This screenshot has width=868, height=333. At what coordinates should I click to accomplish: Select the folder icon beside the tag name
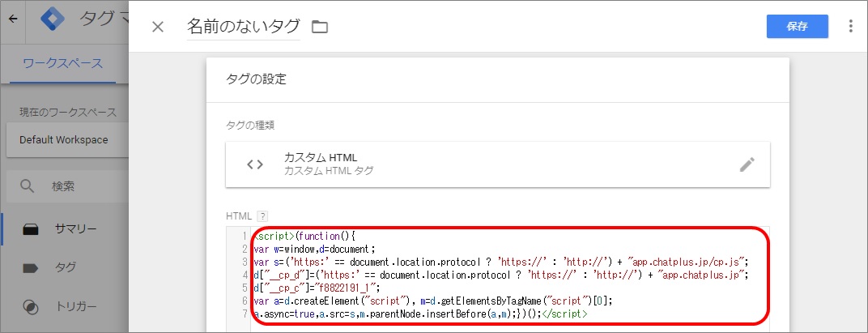(x=319, y=27)
